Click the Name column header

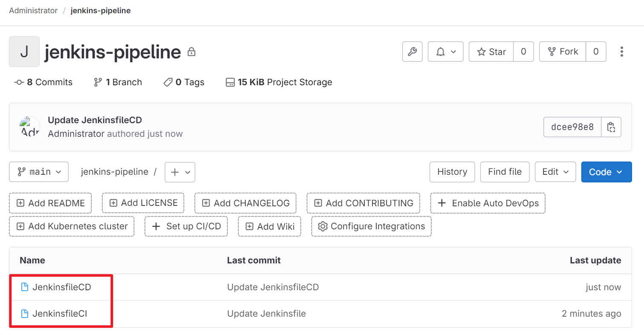pyautogui.click(x=32, y=260)
